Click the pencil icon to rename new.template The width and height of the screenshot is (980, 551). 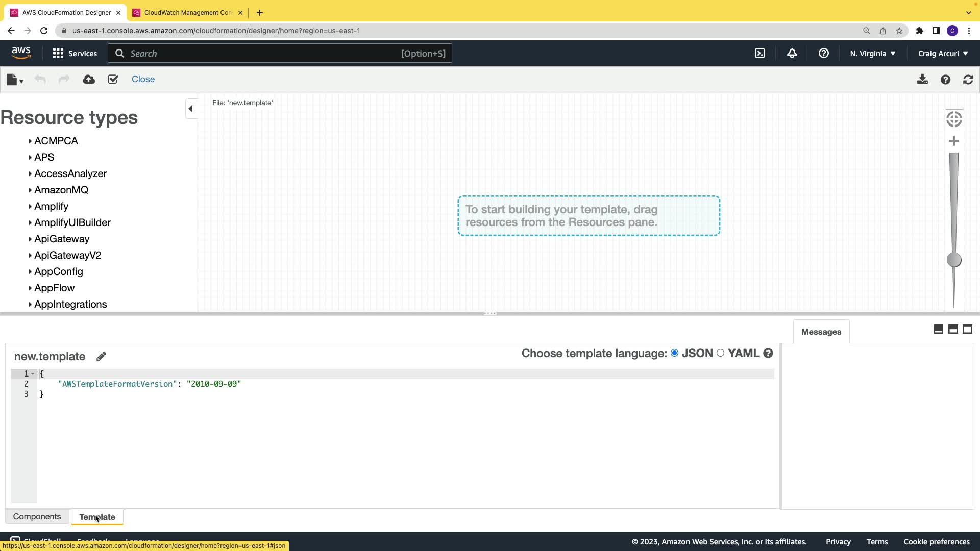(x=101, y=357)
